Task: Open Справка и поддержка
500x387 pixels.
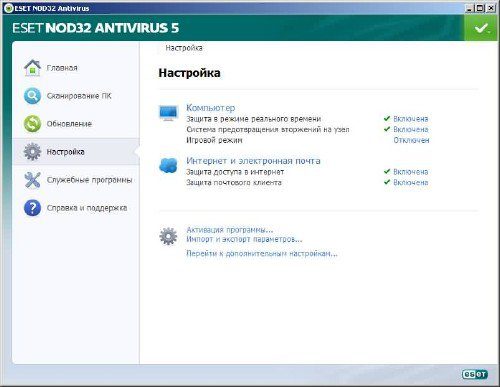Action: [x=87, y=208]
